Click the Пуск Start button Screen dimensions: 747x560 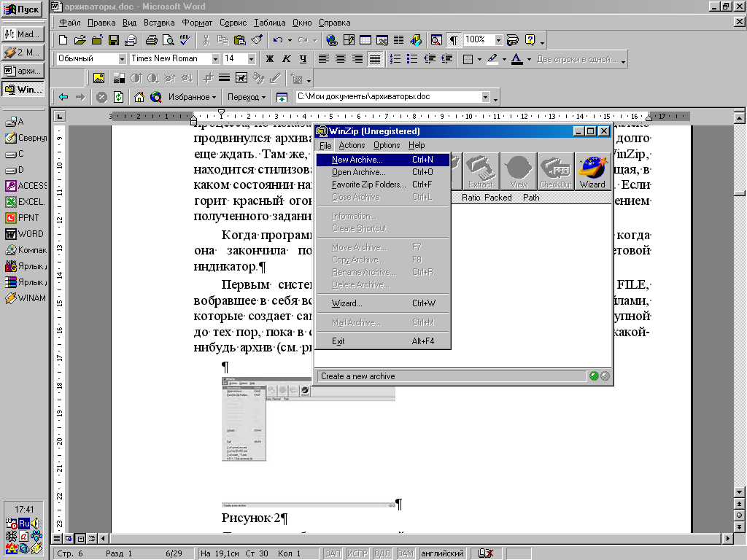point(22,9)
